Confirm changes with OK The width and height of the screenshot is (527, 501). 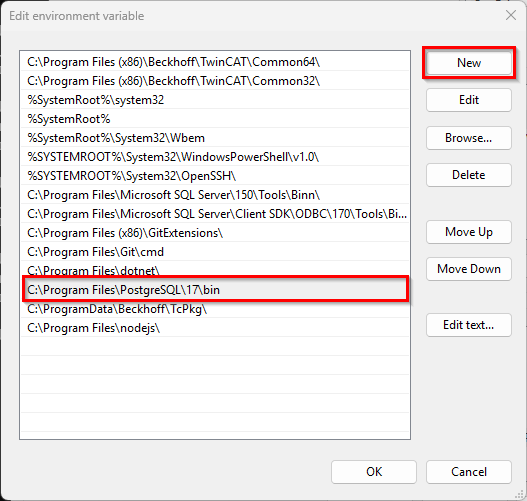click(x=374, y=472)
